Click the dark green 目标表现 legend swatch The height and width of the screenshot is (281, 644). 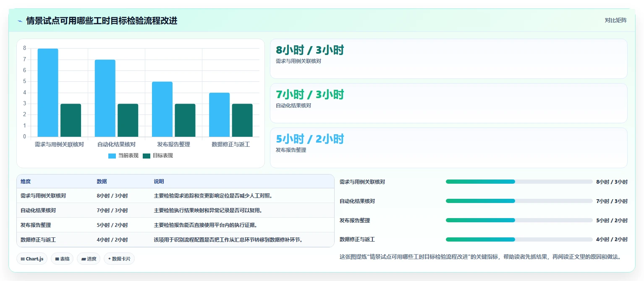pyautogui.click(x=147, y=156)
